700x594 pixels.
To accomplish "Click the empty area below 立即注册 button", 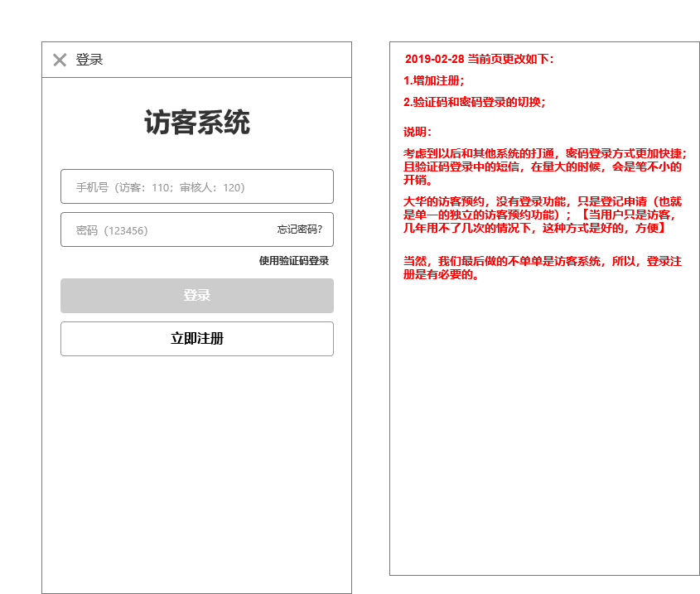I will [196, 456].
